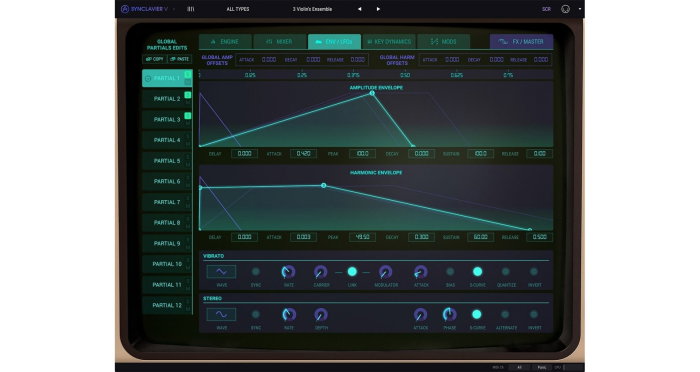The image size is (700, 372).
Task: Toggle the Partial 2 solo square
Action: [x=188, y=95]
